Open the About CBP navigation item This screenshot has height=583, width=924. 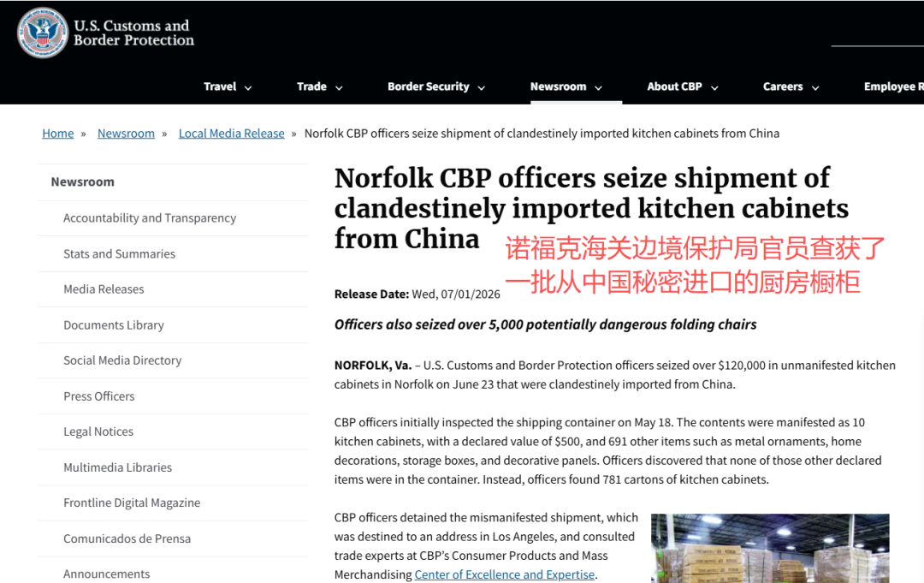[x=675, y=86]
